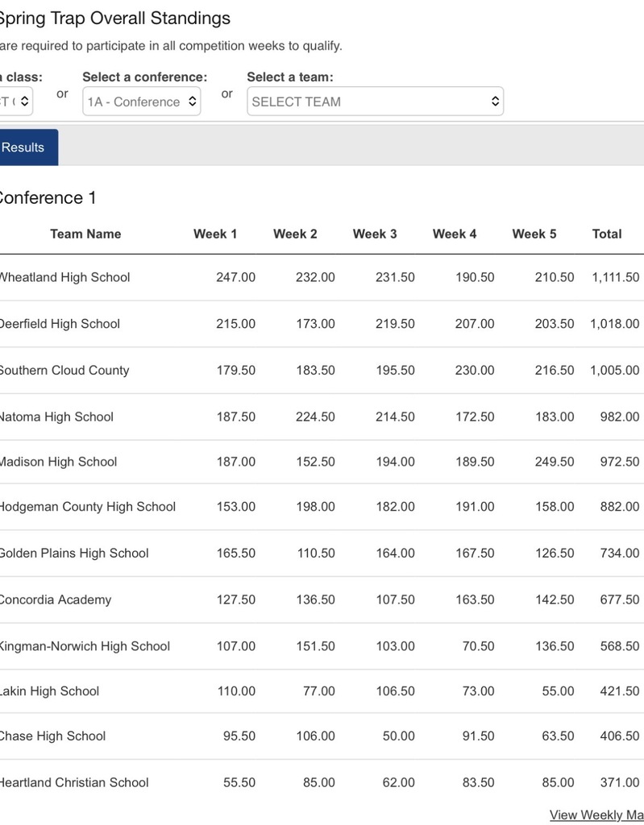Select the Golden Plains High School row name

pyautogui.click(x=73, y=553)
